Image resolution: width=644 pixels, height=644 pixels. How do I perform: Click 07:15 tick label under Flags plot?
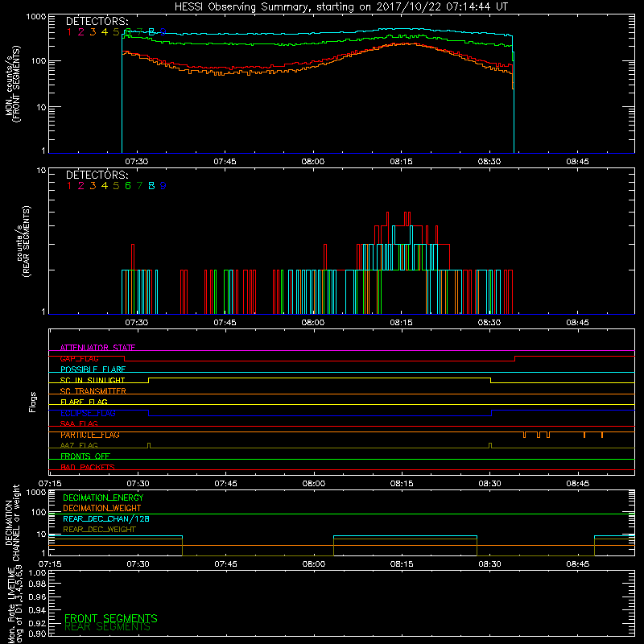tap(50, 484)
